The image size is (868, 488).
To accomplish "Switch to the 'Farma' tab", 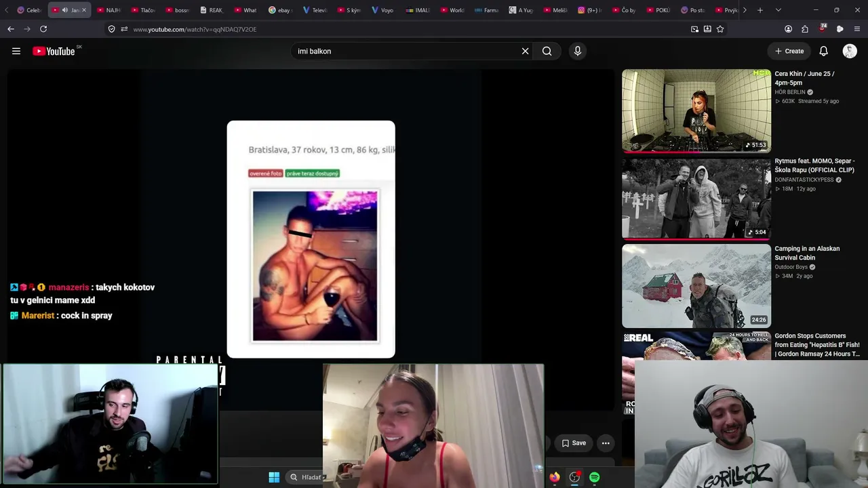I will 486,10.
